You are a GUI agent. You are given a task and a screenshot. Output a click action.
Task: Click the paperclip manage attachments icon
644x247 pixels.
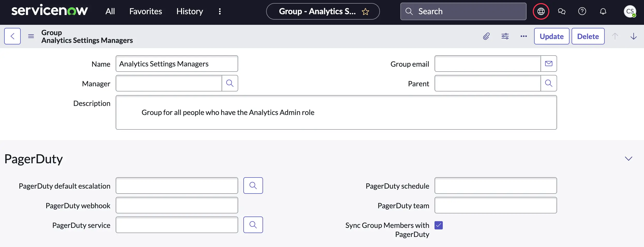[x=486, y=36]
